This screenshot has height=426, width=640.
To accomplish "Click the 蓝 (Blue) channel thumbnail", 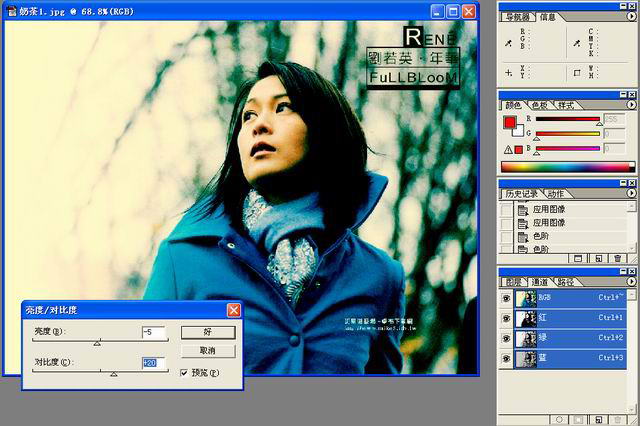I will 524,357.
